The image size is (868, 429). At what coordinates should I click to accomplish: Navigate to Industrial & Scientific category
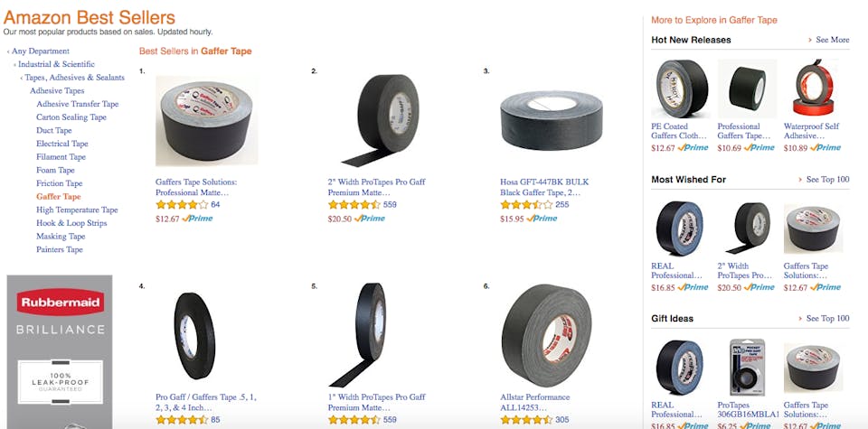coord(56,65)
